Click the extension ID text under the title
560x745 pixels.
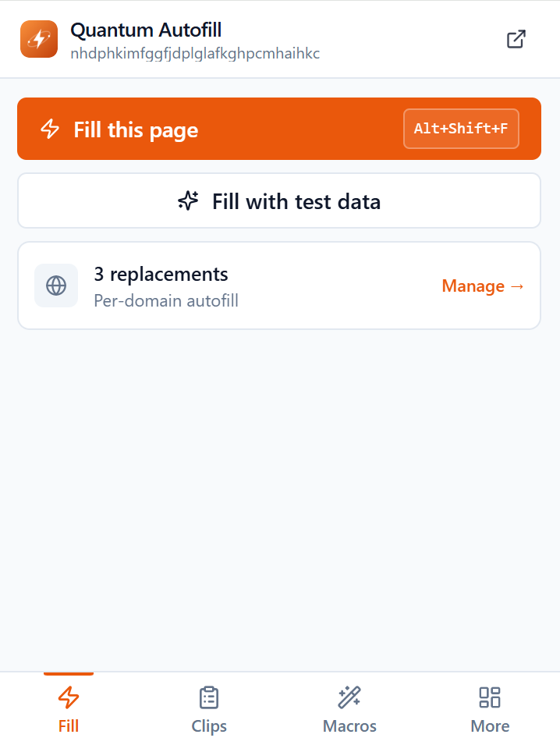195,54
